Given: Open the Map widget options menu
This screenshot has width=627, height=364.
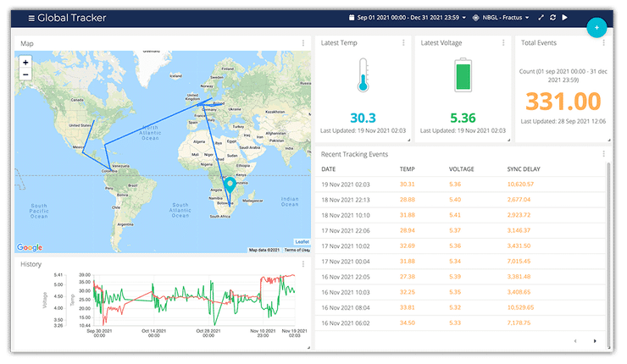Looking at the screenshot, I should [x=303, y=43].
